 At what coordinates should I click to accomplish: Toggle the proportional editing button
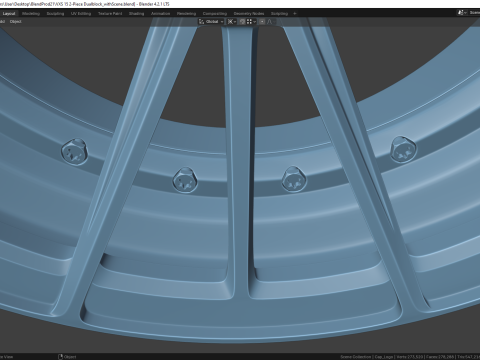[x=262, y=22]
